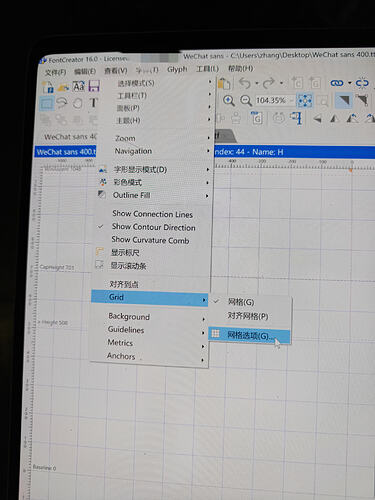Click the undo arrow
Image resolution: width=375 pixels, height=500 pixels.
coord(245,83)
